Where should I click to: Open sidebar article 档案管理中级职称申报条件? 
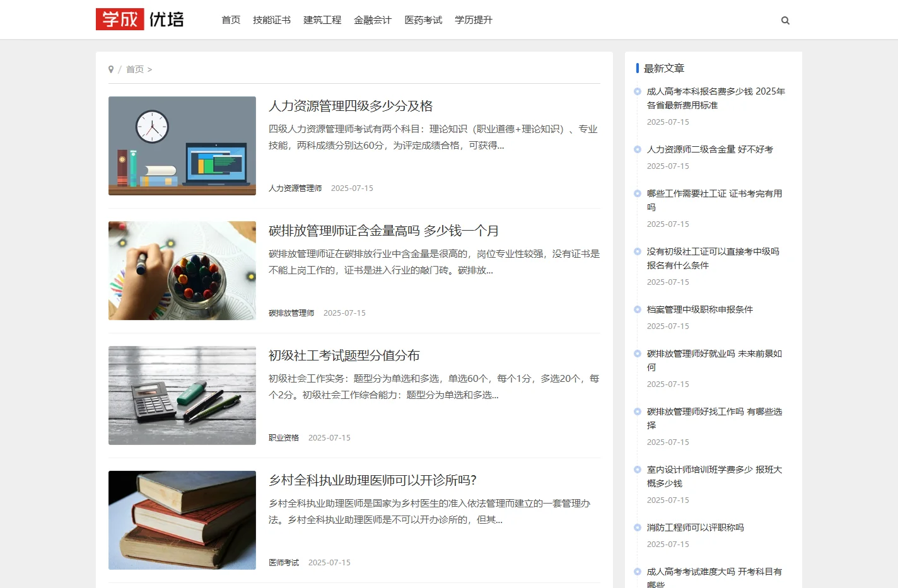tap(700, 309)
